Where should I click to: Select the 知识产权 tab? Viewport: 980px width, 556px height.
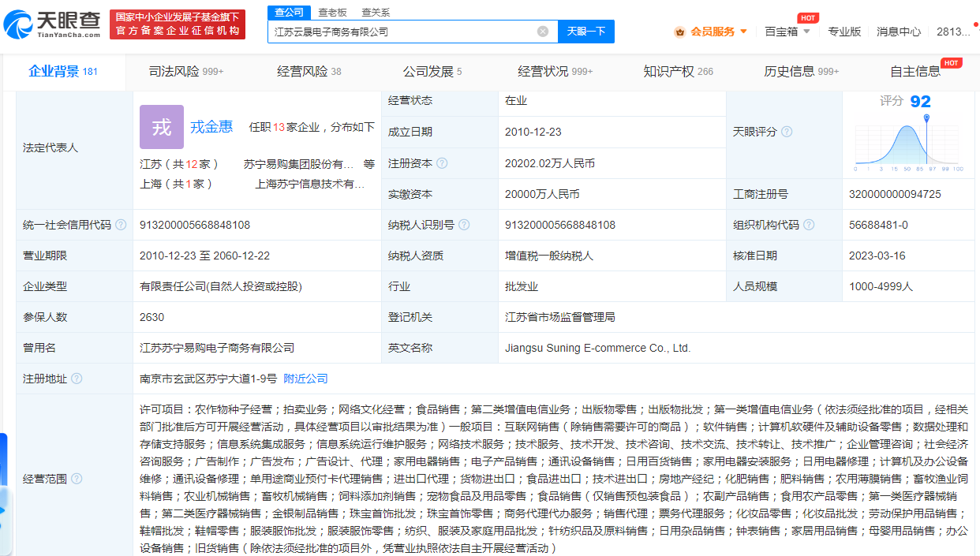coord(679,72)
